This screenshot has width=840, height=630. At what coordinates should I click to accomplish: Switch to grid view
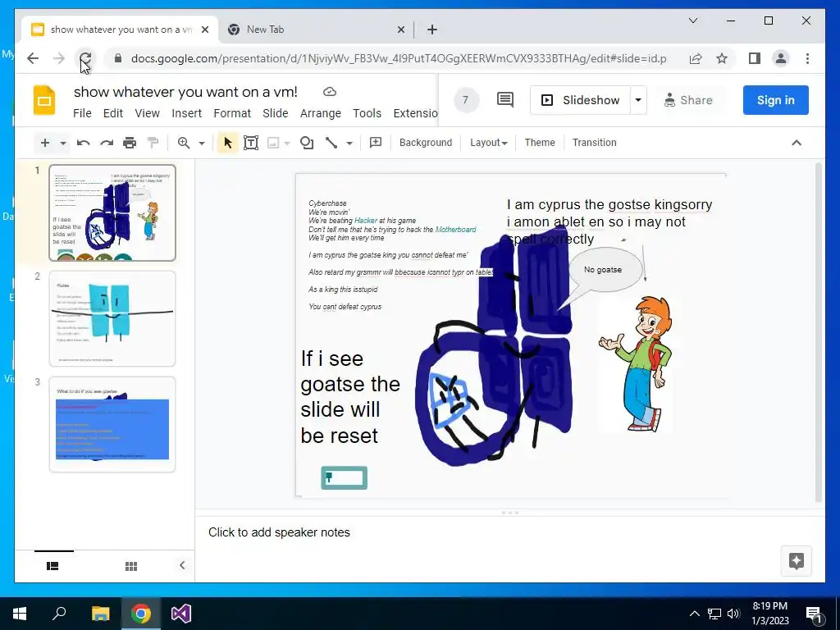[x=131, y=566]
